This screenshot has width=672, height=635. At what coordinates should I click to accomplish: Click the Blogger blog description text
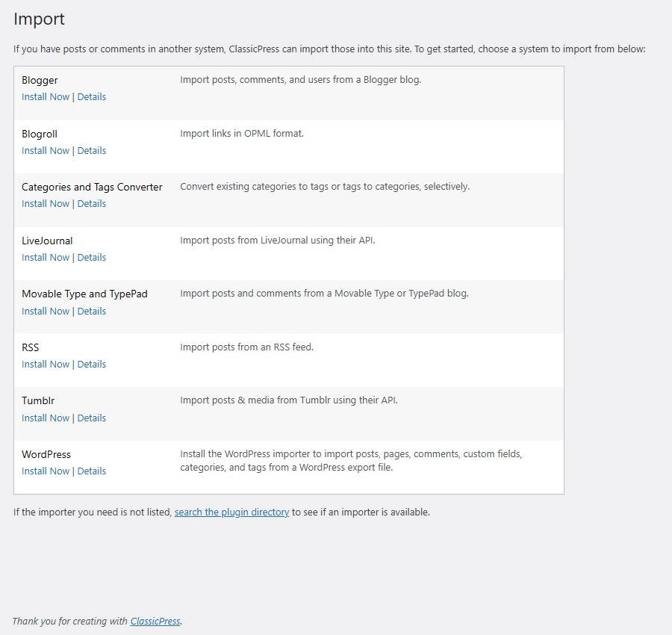point(300,80)
